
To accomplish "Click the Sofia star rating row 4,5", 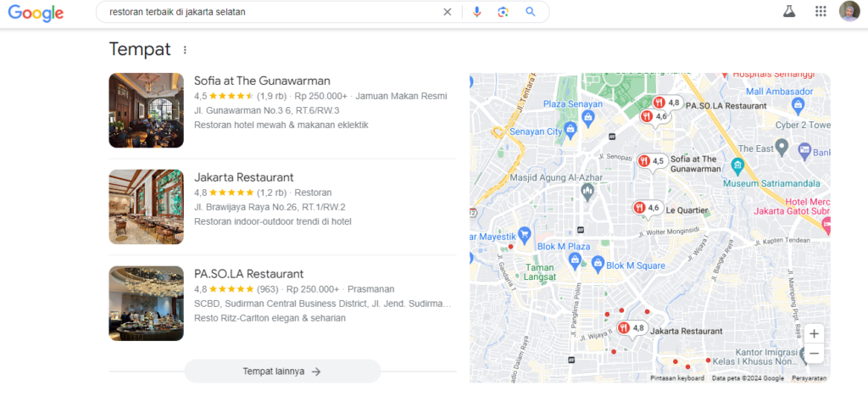I will (320, 96).
